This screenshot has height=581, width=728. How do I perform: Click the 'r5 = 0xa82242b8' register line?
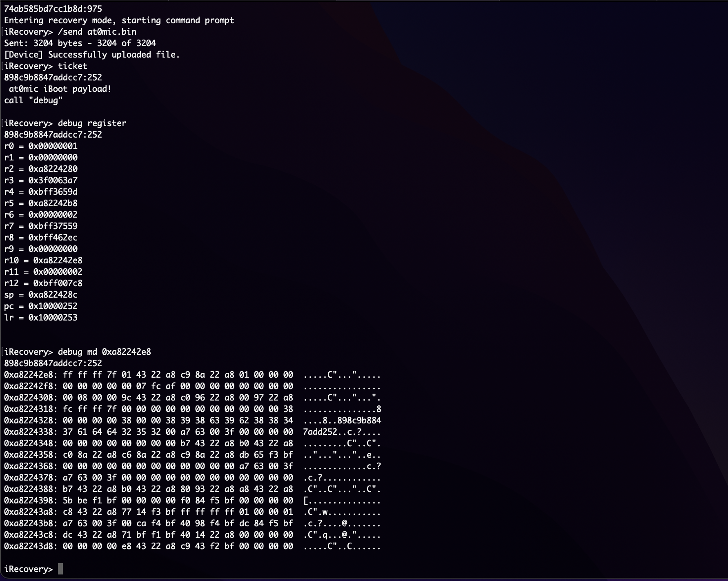pyautogui.click(x=41, y=203)
